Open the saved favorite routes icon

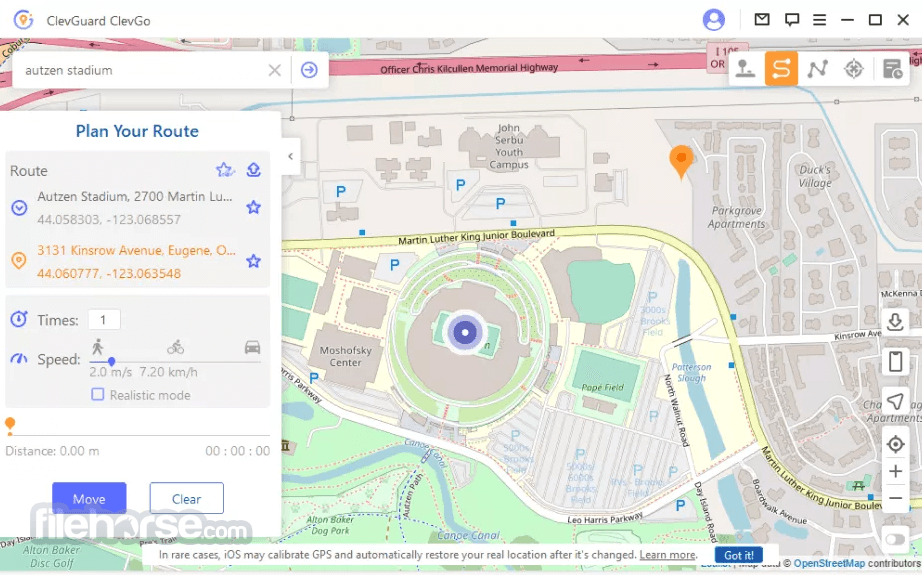click(x=224, y=170)
